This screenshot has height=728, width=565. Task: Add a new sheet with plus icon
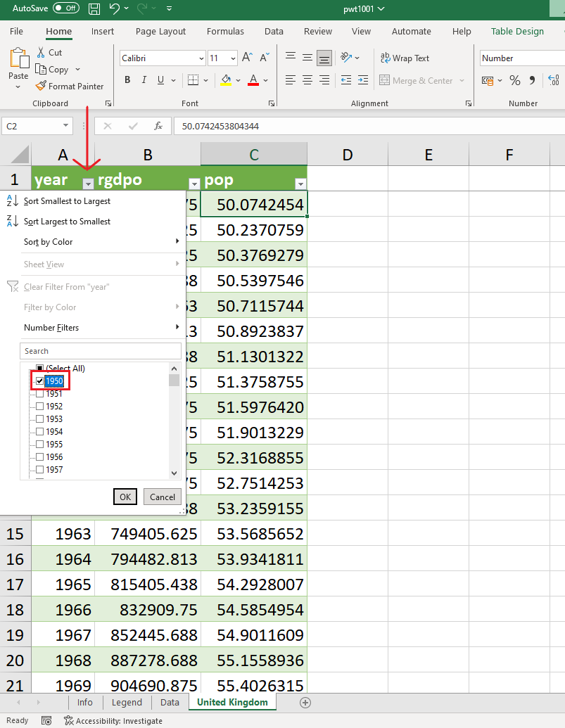point(305,702)
